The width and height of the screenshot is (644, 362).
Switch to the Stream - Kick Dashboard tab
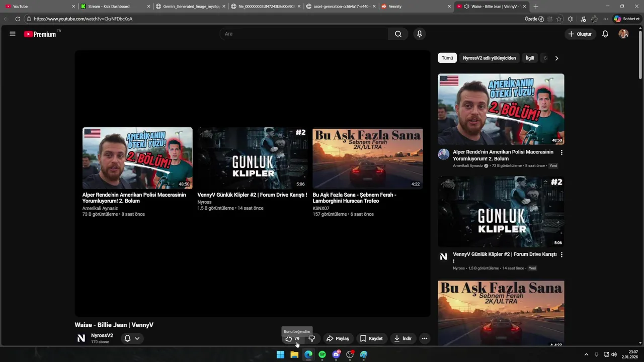pos(115,7)
